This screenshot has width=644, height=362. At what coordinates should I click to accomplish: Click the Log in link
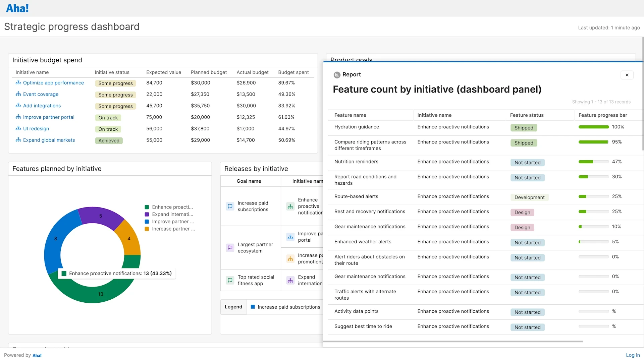pos(633,355)
